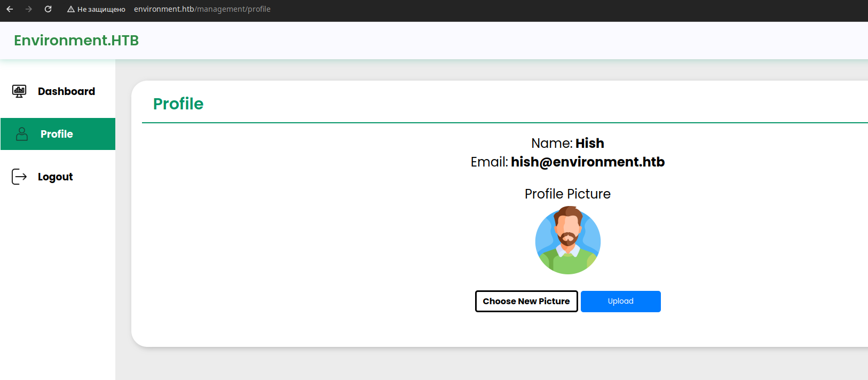868x380 pixels.
Task: Click the Profile person icon in sidebar
Action: click(x=22, y=134)
